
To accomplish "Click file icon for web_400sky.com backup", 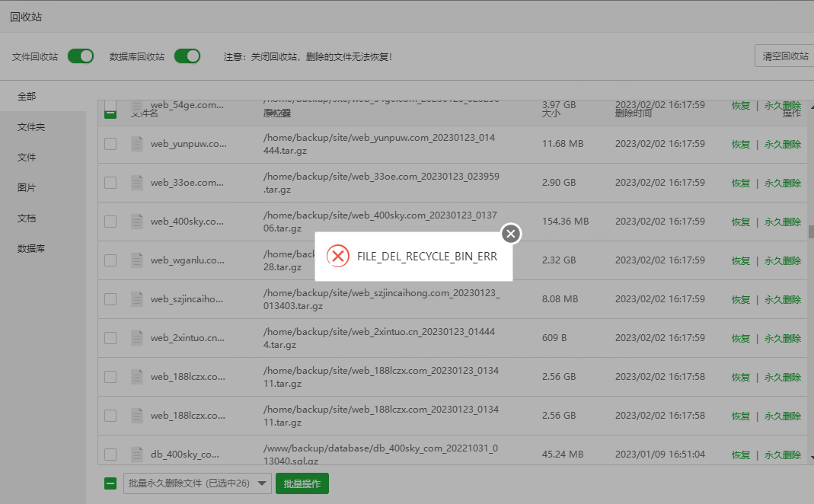I will pos(137,221).
